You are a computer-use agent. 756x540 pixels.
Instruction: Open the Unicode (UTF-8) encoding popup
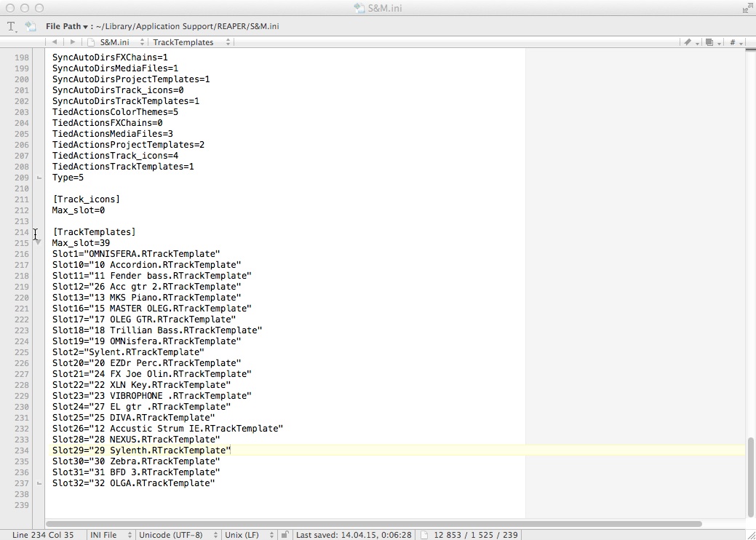[178, 535]
